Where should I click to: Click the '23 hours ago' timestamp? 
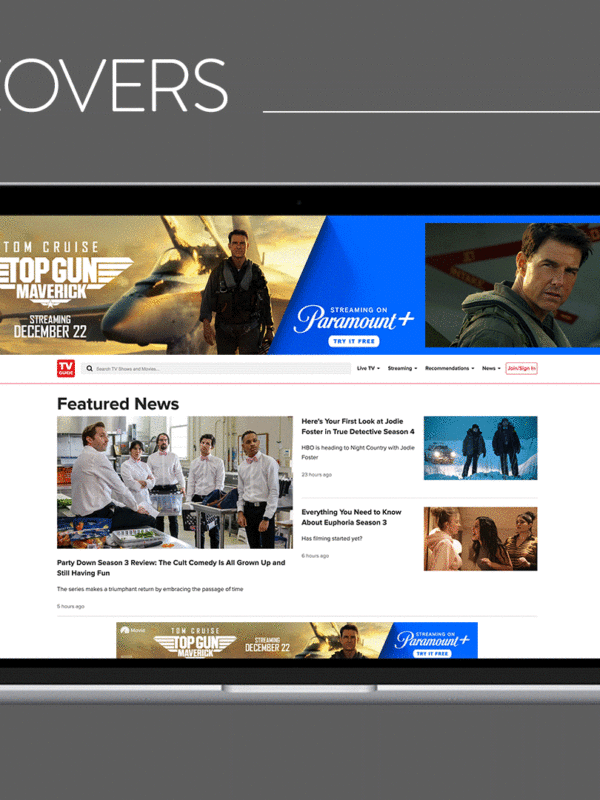coord(316,474)
